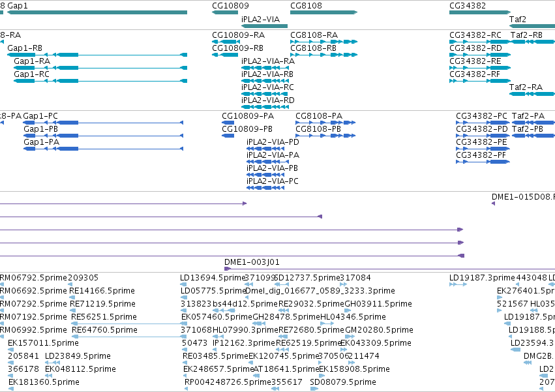Click protein Taf2-PB
This screenshot has width=555, height=392.
click(x=533, y=136)
